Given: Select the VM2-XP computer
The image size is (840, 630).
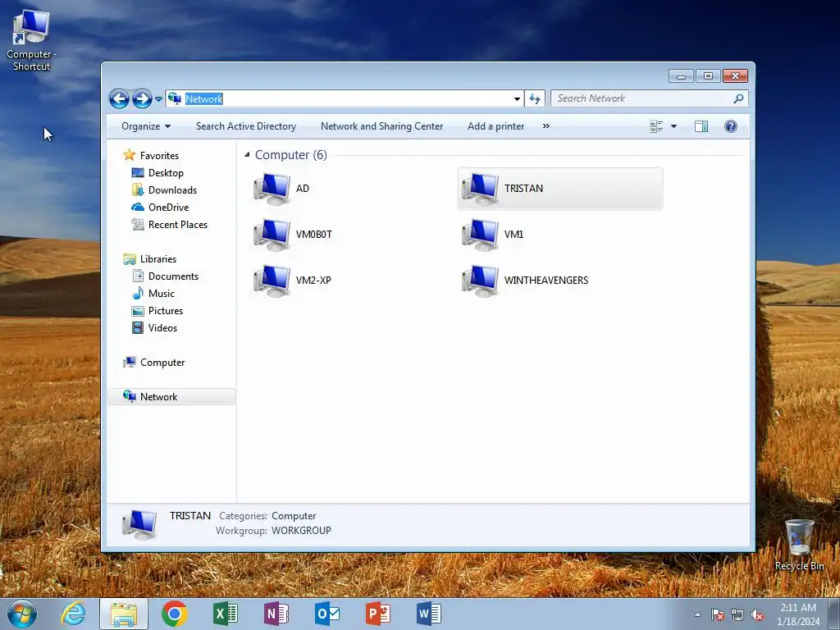Looking at the screenshot, I should point(293,281).
